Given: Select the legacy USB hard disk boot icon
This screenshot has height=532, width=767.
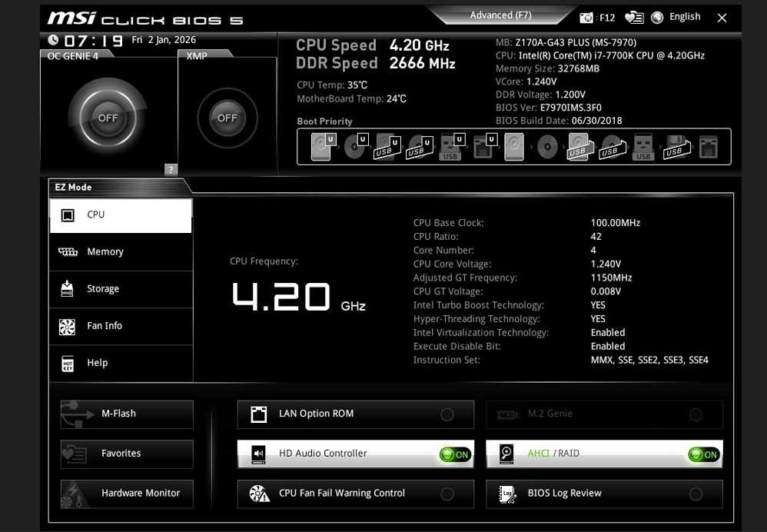Looking at the screenshot, I should coord(580,148).
